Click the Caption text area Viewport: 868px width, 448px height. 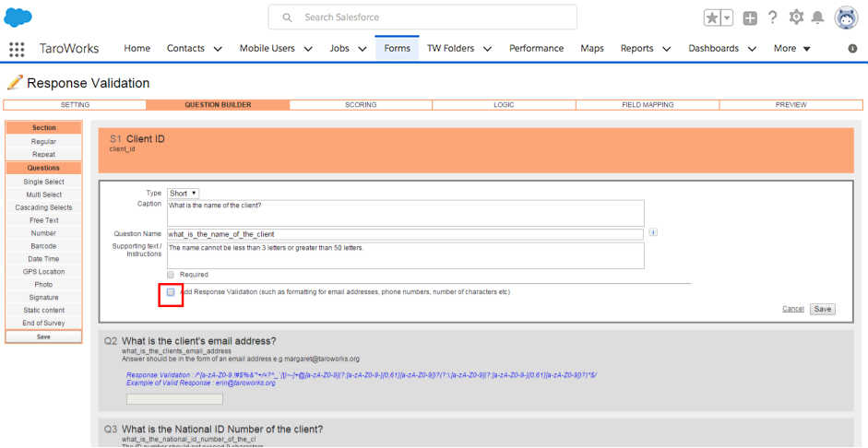[x=406, y=213]
